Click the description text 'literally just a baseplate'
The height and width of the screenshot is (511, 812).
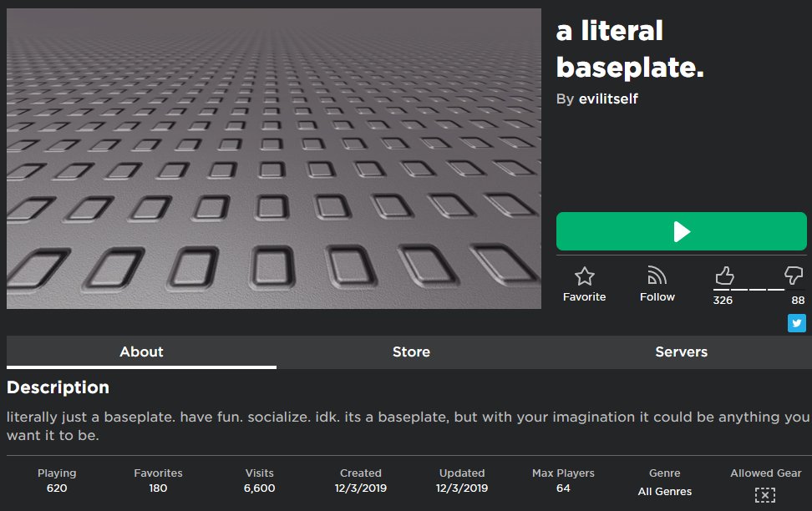click(90, 417)
